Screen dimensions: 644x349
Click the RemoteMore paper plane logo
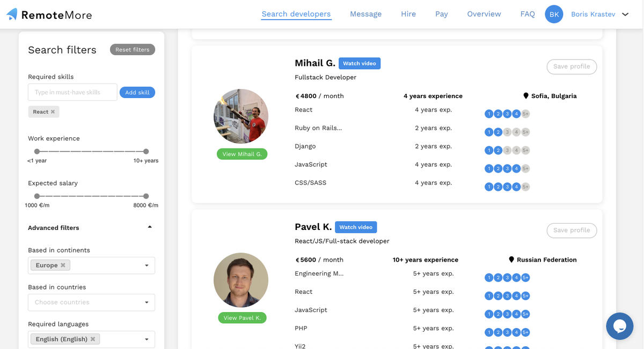point(12,14)
